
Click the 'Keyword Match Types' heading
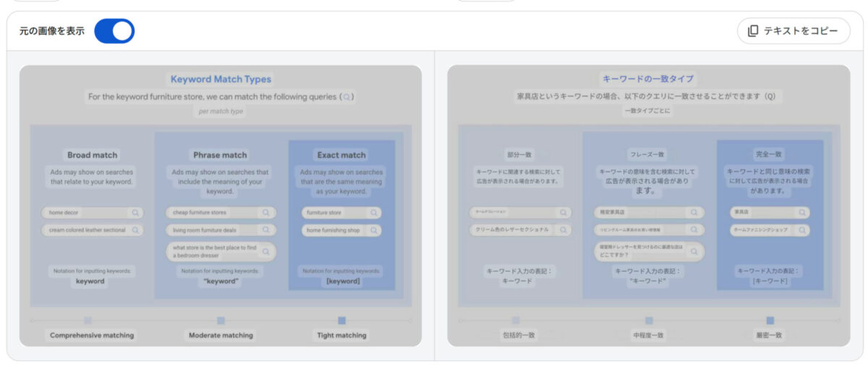[x=221, y=79]
